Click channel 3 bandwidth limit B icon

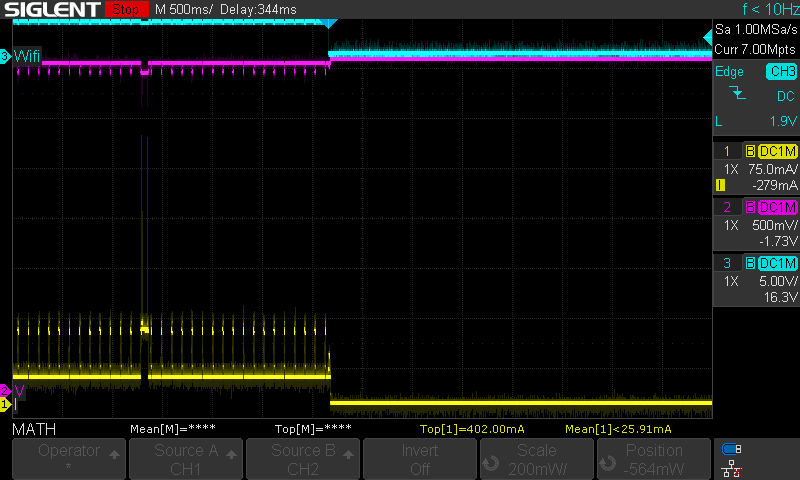[x=750, y=263]
